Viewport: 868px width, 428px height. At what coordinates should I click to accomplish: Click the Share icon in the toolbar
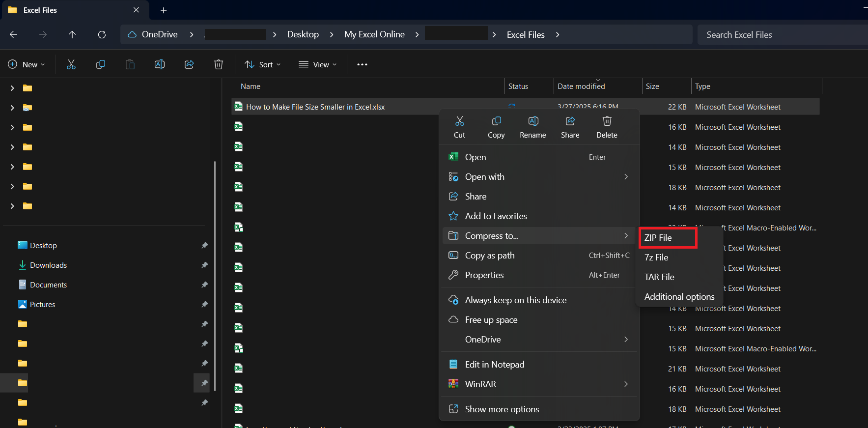pos(189,64)
